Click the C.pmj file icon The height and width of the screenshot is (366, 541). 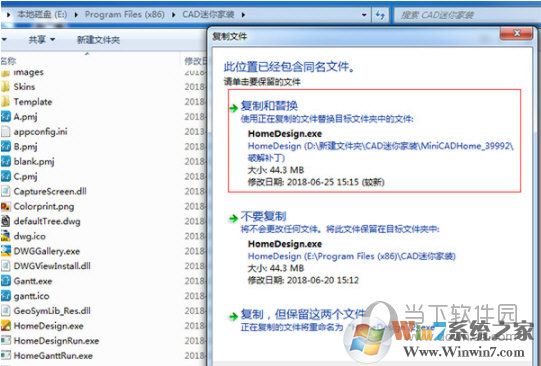coord(6,176)
